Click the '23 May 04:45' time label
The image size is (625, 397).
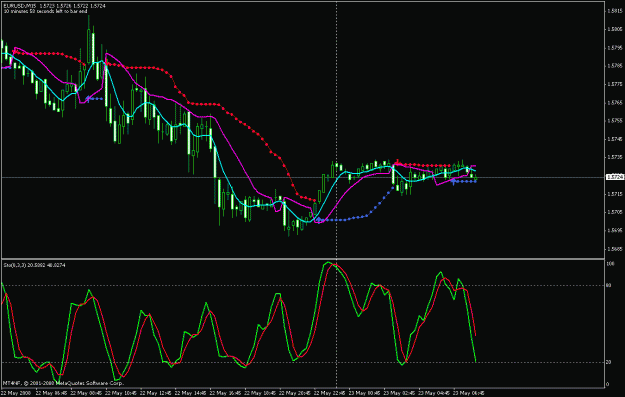[434, 393]
